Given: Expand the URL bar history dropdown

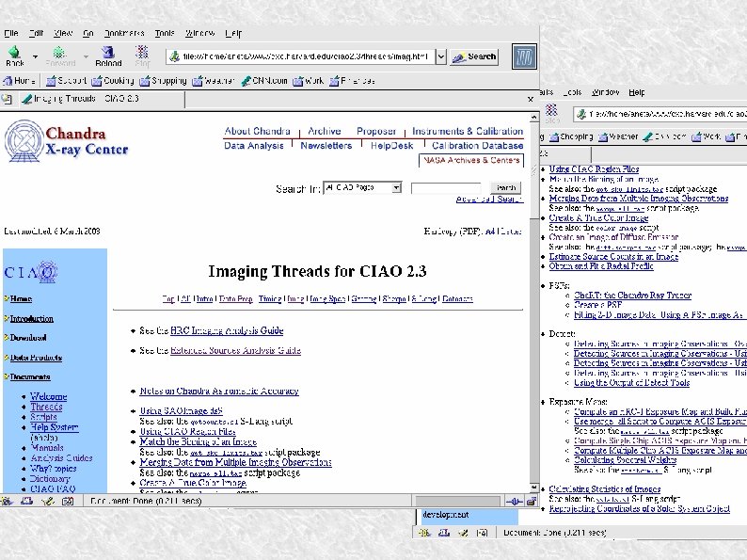Looking at the screenshot, I should coord(441,56).
